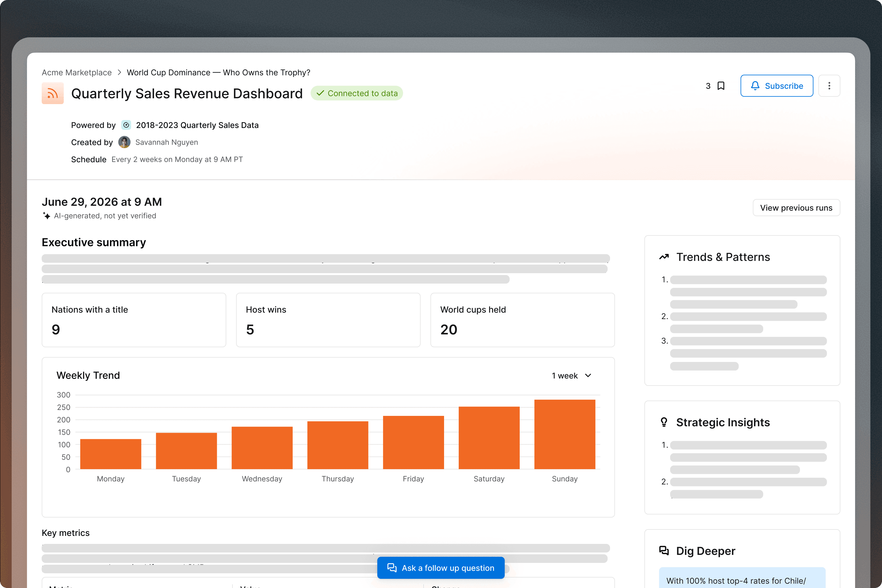Click the Host wins card
This screenshot has height=588, width=882.
(328, 320)
